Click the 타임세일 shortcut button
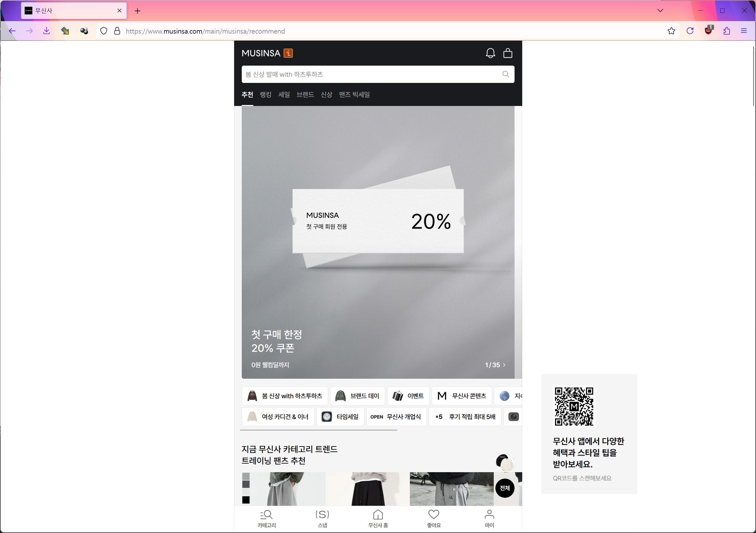 (340, 416)
